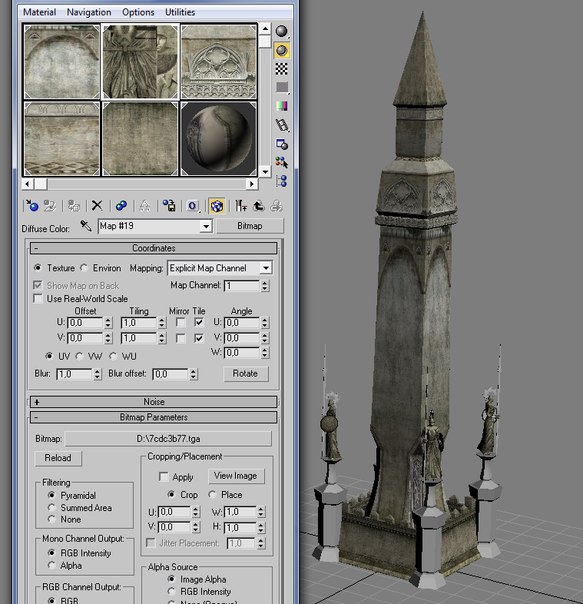Image resolution: width=583 pixels, height=604 pixels.
Task: Click the W Angle spinner arrows
Action: click(264, 352)
